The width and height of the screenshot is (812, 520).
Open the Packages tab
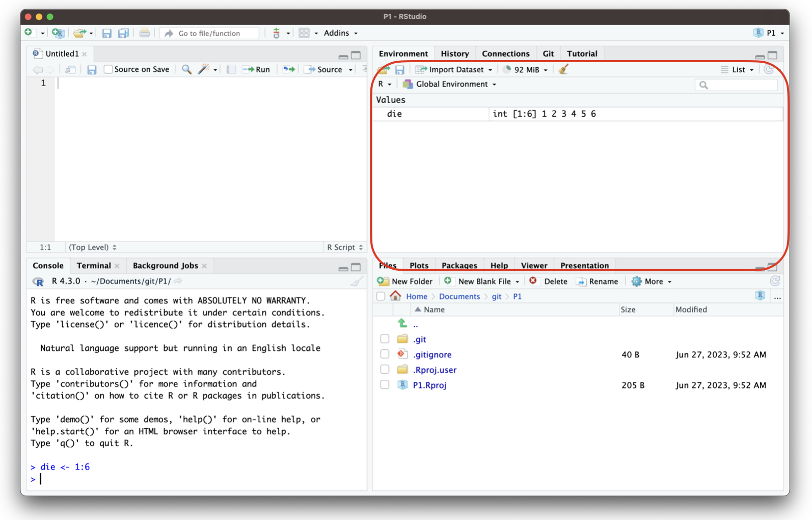click(x=459, y=266)
